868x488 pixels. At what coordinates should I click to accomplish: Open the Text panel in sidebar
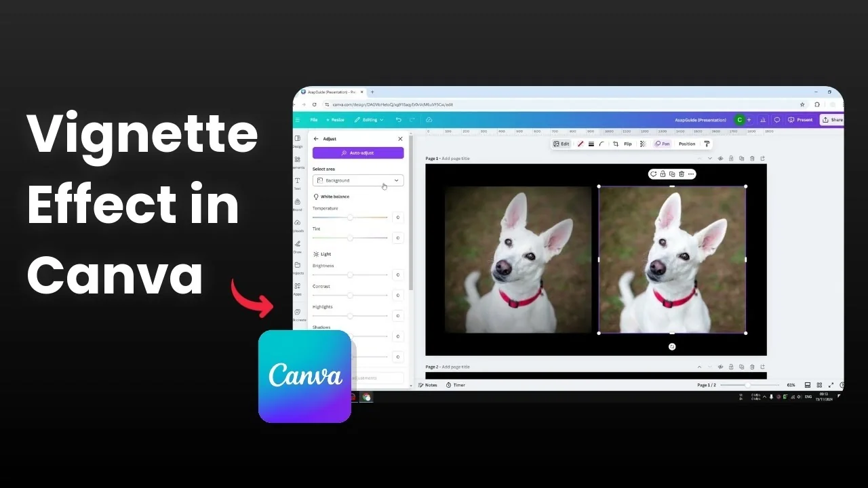point(297,183)
